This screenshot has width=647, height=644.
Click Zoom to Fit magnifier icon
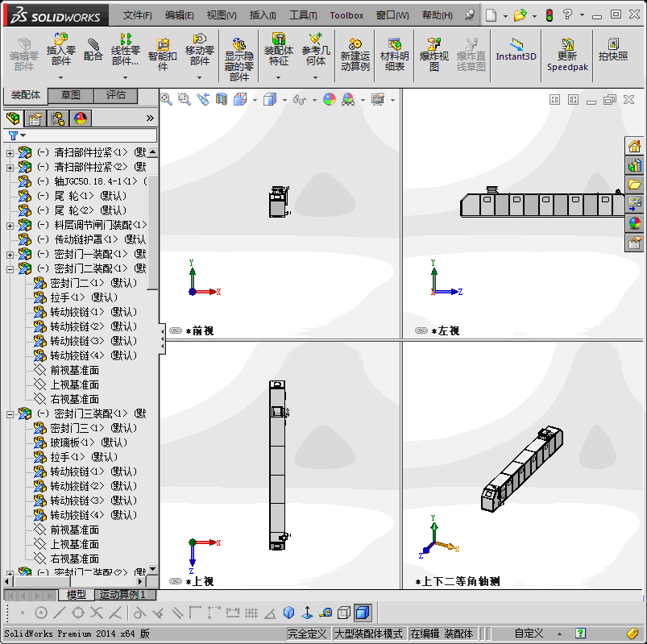tap(166, 99)
